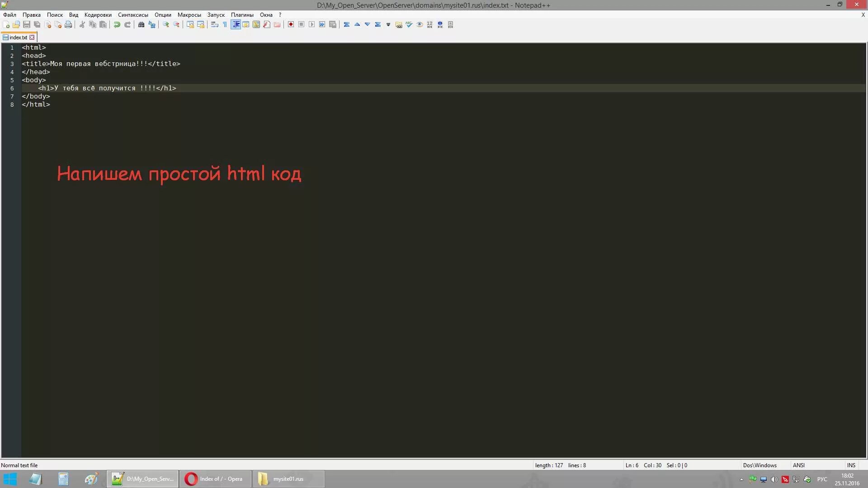Switch to the Opera Index of / window
This screenshot has width=868, height=488.
point(216,479)
